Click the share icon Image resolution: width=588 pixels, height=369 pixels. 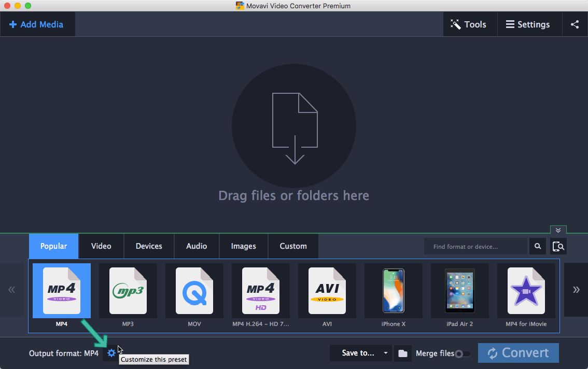coord(575,24)
